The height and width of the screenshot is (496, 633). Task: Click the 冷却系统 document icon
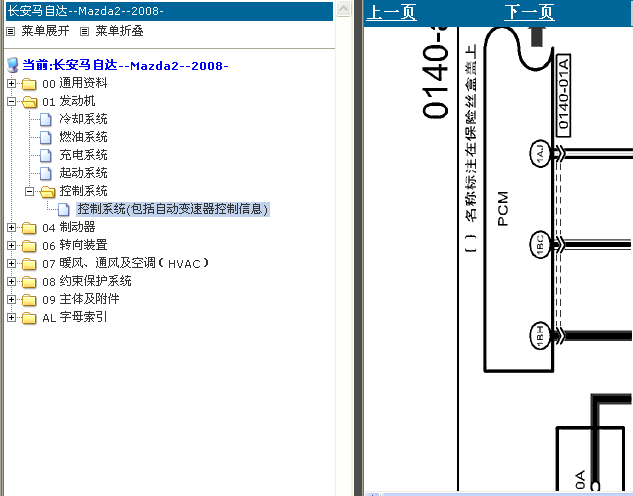pos(46,119)
